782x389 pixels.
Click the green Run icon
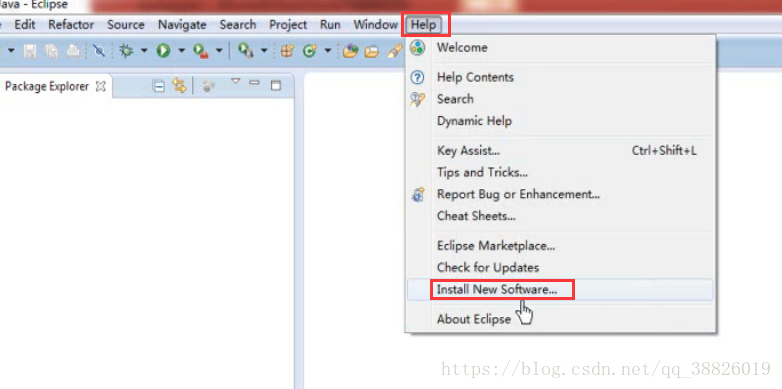(164, 50)
